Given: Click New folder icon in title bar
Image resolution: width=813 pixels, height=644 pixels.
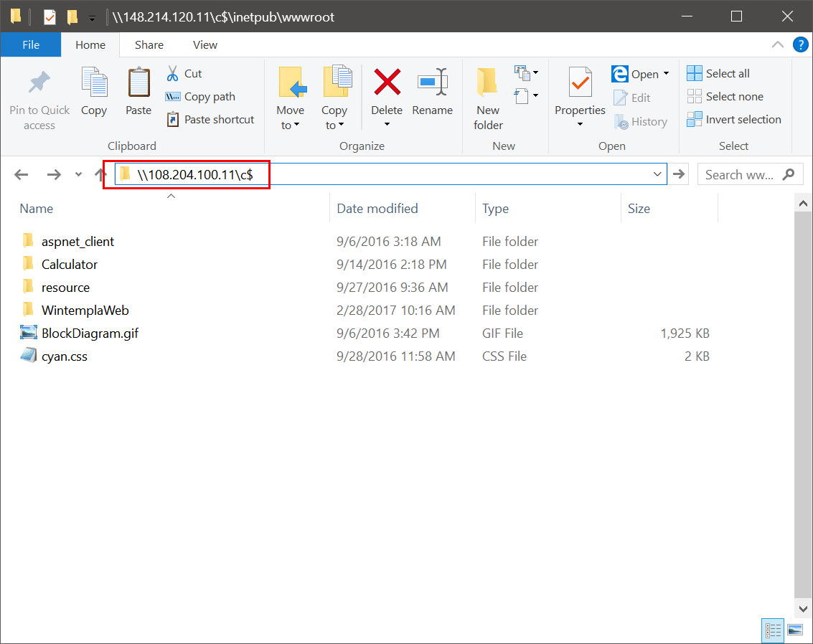Looking at the screenshot, I should point(72,17).
